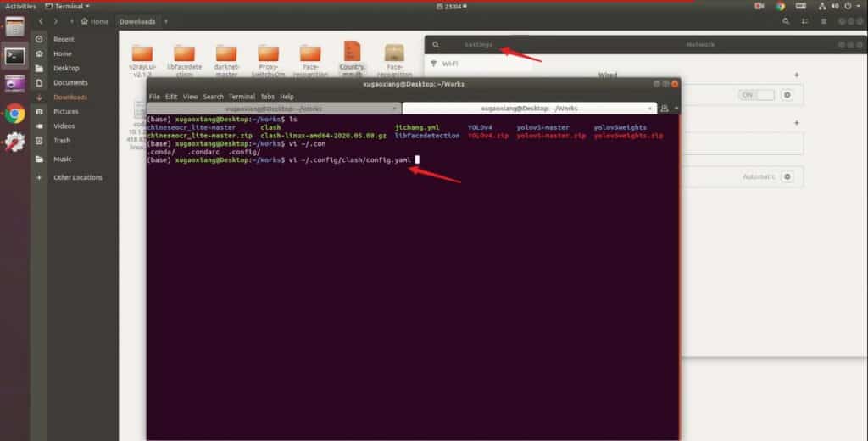Open Other Locations in sidebar
This screenshot has width=868, height=441.
[77, 177]
